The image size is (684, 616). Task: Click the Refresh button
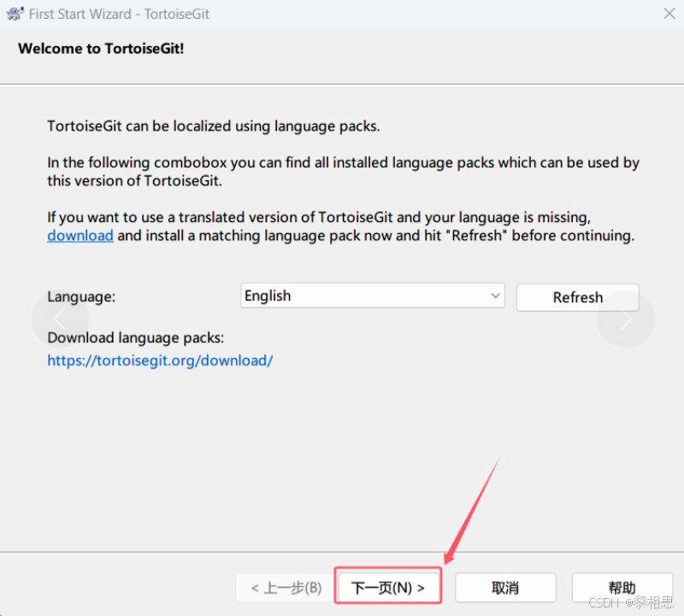[578, 297]
